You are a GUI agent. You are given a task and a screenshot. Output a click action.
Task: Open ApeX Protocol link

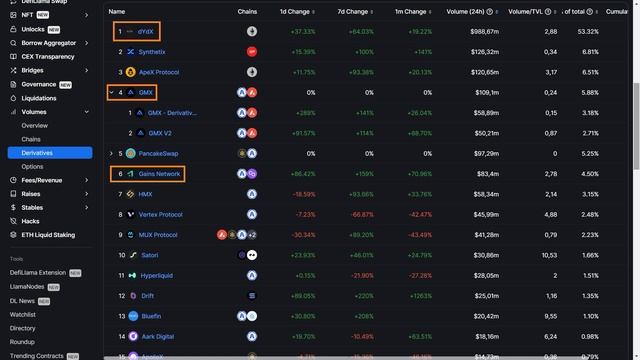[x=159, y=72]
